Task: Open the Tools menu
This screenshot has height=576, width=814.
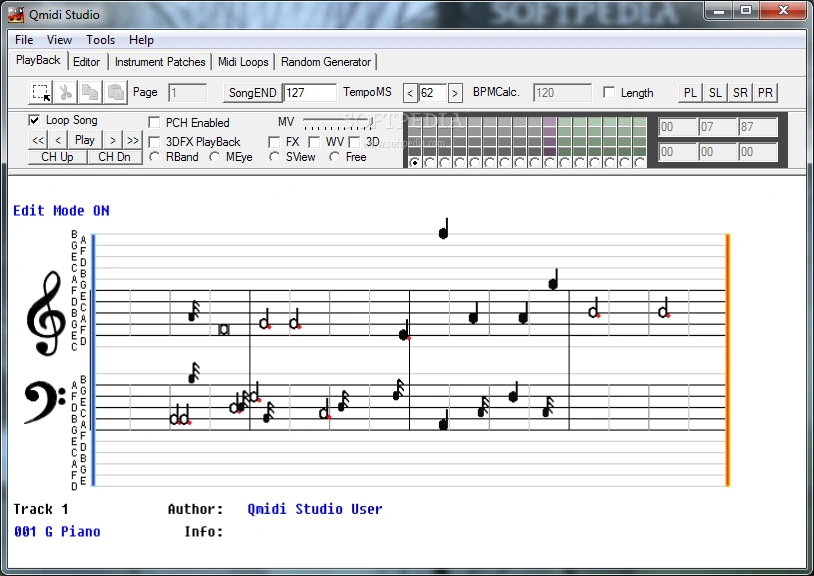Action: click(100, 40)
